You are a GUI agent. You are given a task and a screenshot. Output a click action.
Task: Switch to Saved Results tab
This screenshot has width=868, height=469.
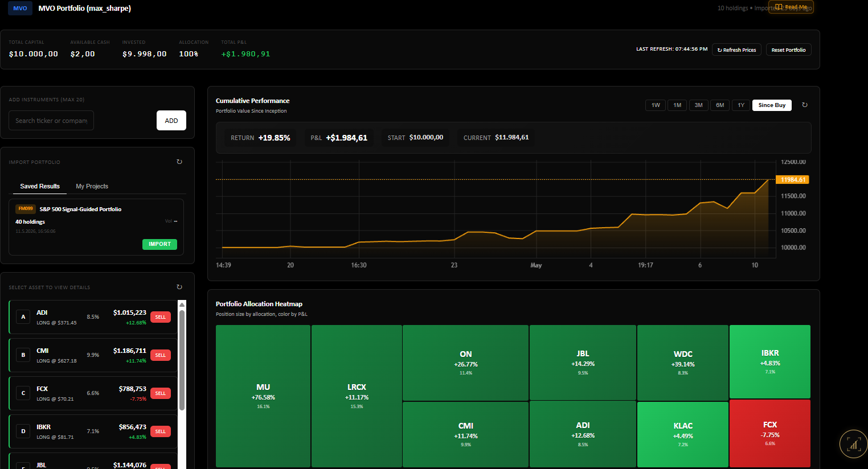pos(40,186)
